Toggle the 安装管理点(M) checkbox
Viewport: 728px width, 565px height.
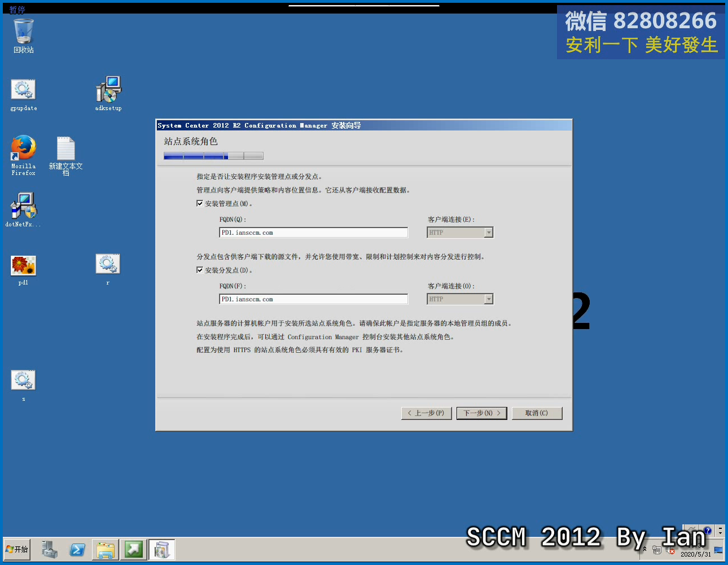pyautogui.click(x=200, y=203)
